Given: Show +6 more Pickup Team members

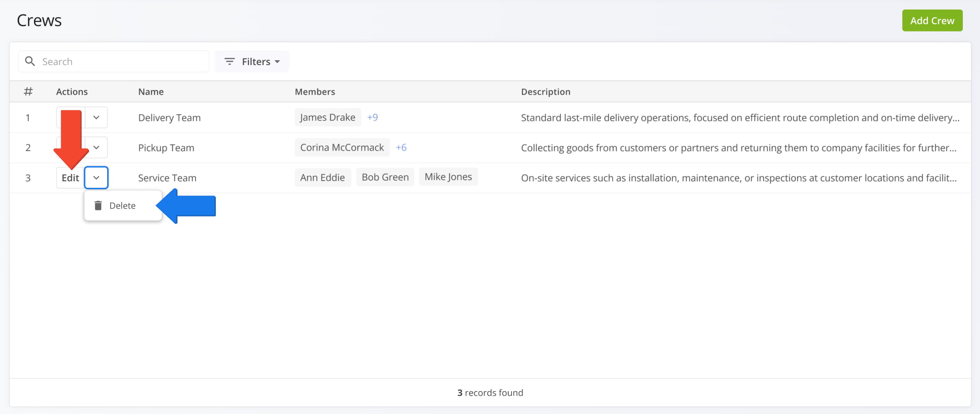Looking at the screenshot, I should (x=401, y=148).
